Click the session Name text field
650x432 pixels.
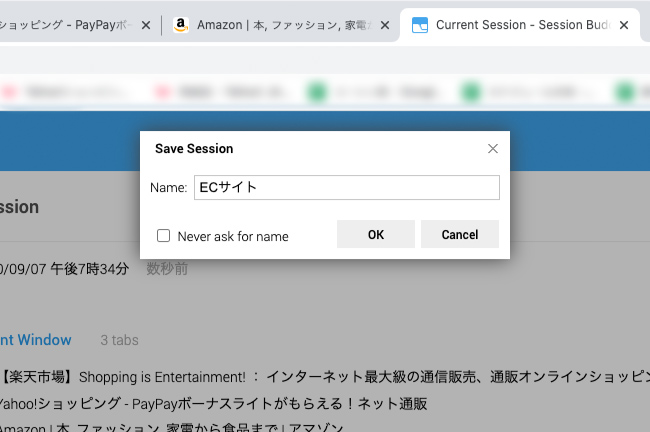pyautogui.click(x=345, y=188)
